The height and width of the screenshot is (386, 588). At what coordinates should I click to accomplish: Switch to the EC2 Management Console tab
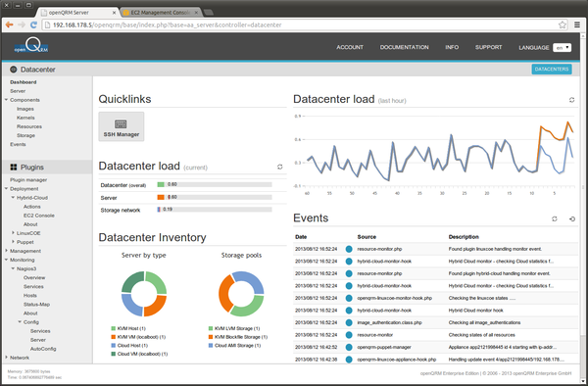click(162, 13)
